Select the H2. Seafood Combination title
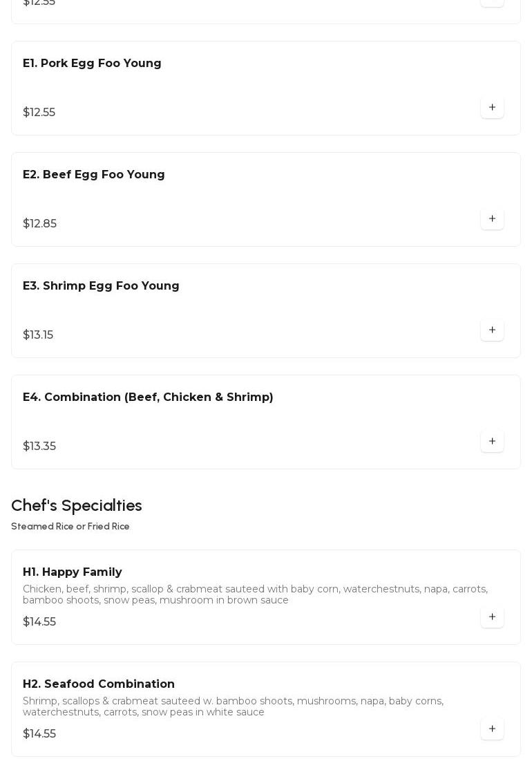 pyautogui.click(x=99, y=684)
